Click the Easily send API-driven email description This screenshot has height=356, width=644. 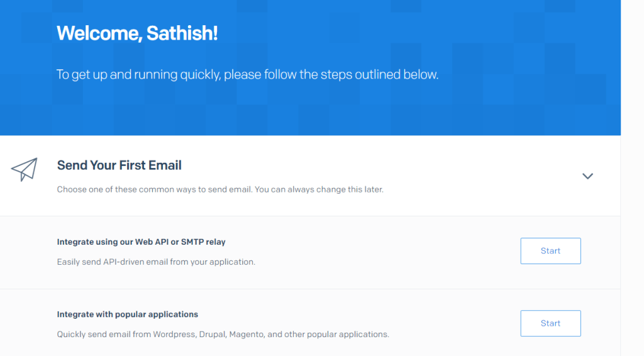156,262
